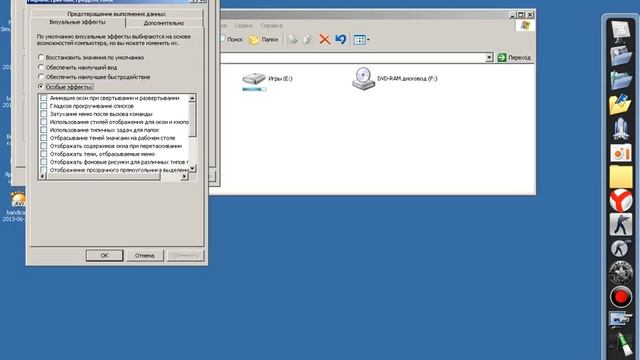Viewport: 640px width, 360px height.
Task: Enable Отображать содержимое окна при перетаскивании
Action: point(44,146)
